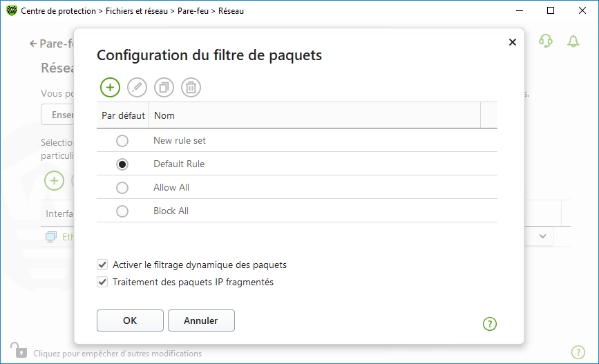Click the trash delete rule set icon
Image resolution: width=599 pixels, height=364 pixels.
(x=191, y=87)
